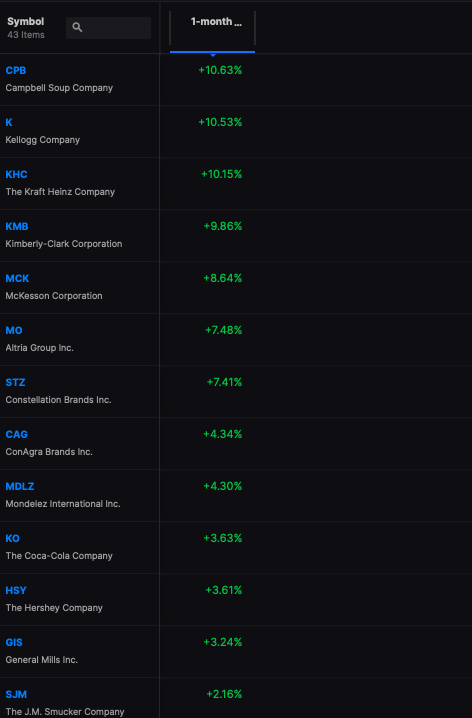The image size is (472, 718).
Task: Open the KO ticker symbol
Action: click(x=12, y=538)
